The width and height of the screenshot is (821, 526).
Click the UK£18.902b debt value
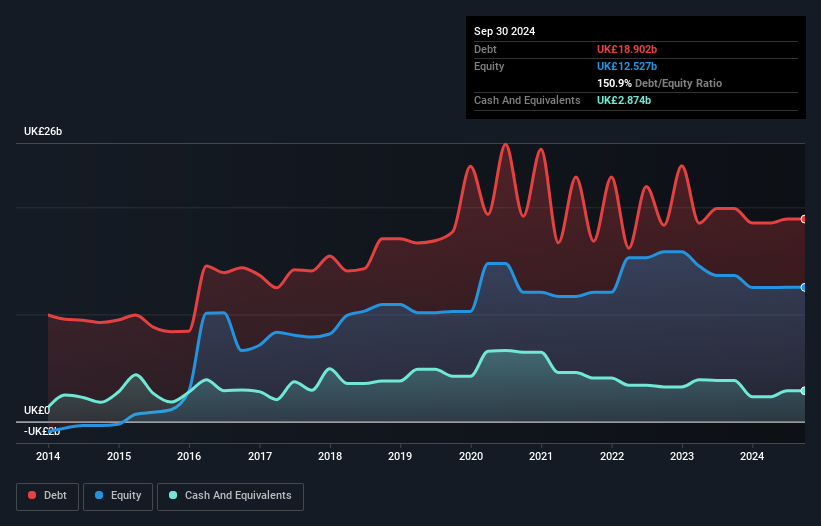tap(627, 49)
